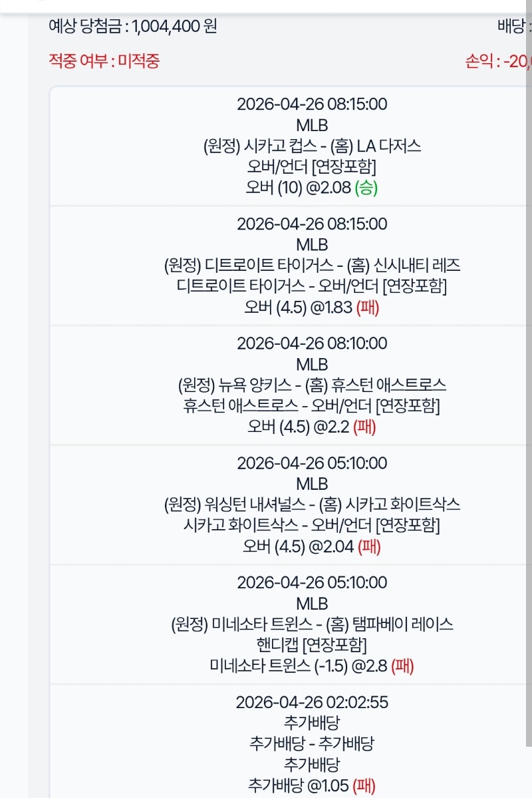Click the 손익 amount in red
This screenshot has height=798, width=532.
(499, 62)
